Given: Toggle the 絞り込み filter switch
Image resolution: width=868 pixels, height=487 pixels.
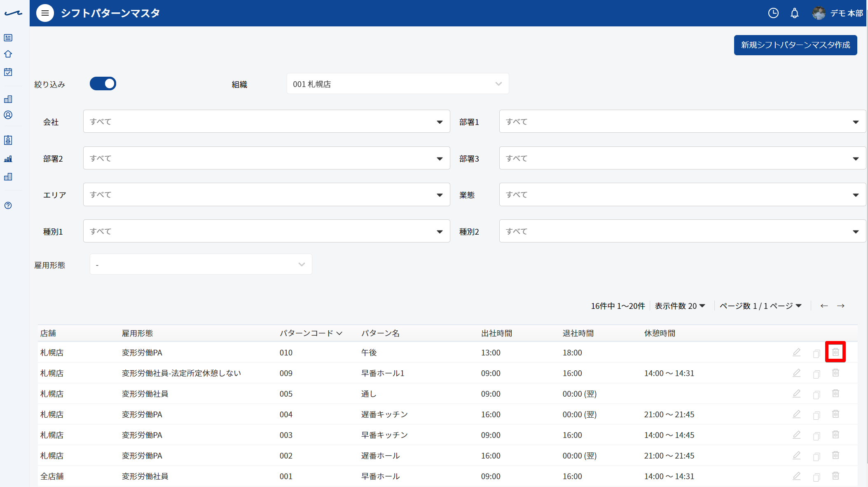Looking at the screenshot, I should (103, 84).
